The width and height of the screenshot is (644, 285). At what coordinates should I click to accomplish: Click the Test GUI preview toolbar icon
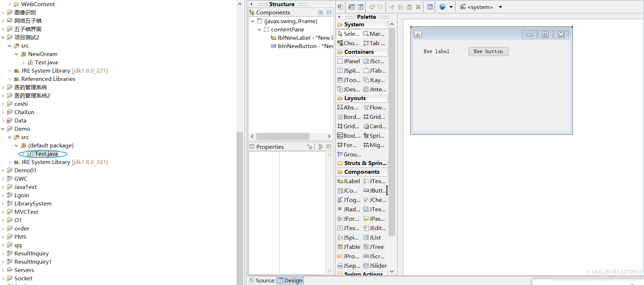coord(351,7)
